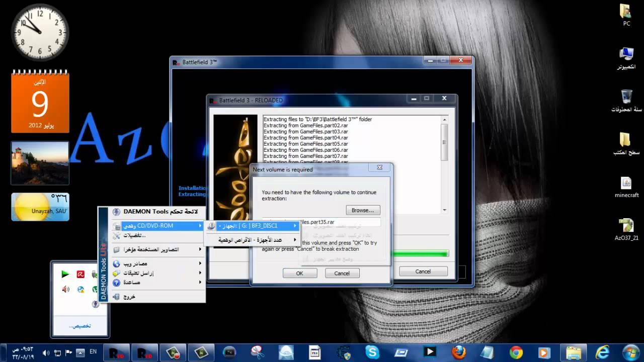
Task: Click the Windows Start orb
Action: click(630, 352)
